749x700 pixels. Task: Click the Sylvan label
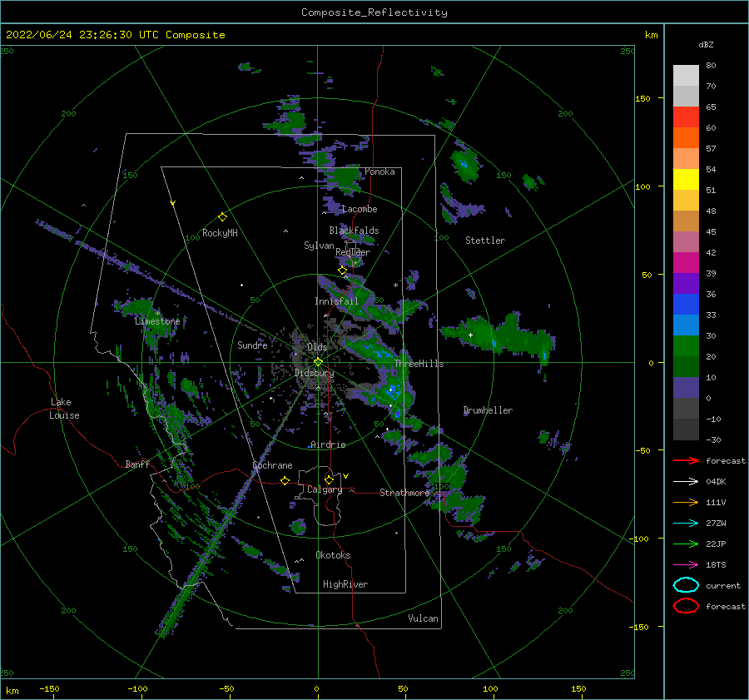(x=319, y=246)
